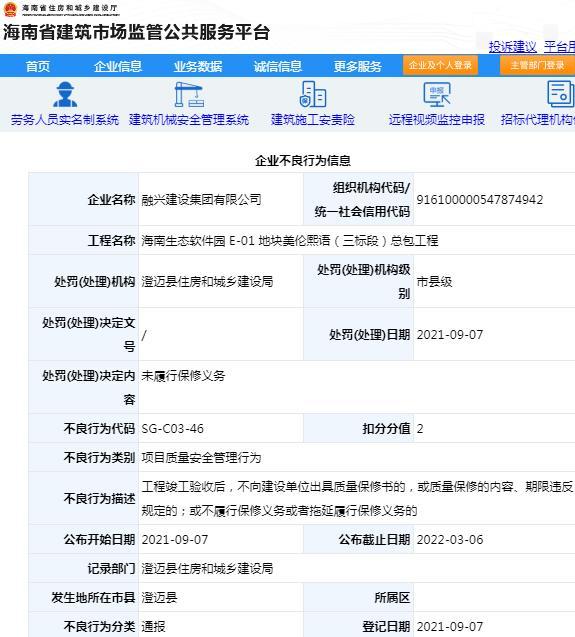Open the 建筑施工安责险 link
Screen dimensions: 575x637
313,119
